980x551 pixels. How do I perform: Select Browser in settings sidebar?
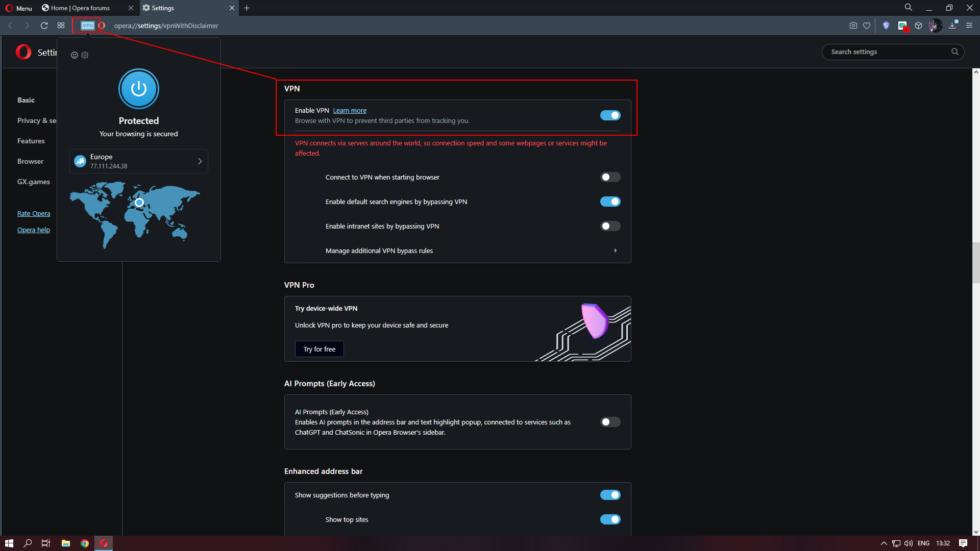click(x=31, y=161)
